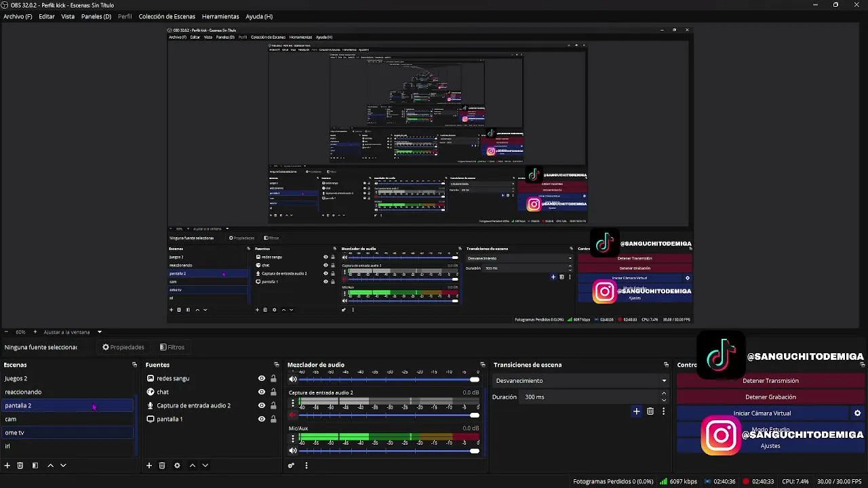868x488 pixels.
Task: Select the ome tv scene
Action: pyautogui.click(x=68, y=432)
